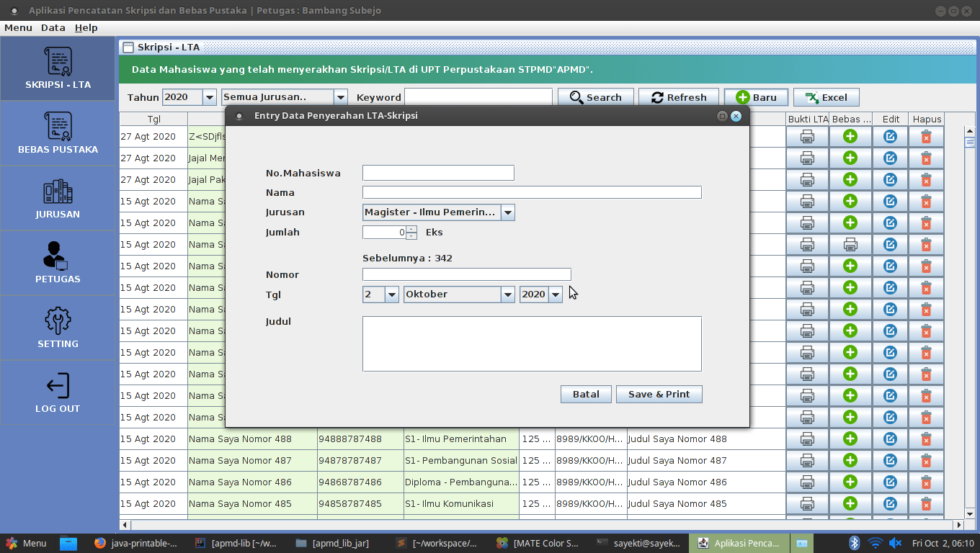Open the Jurusan sidebar section

coord(58,198)
